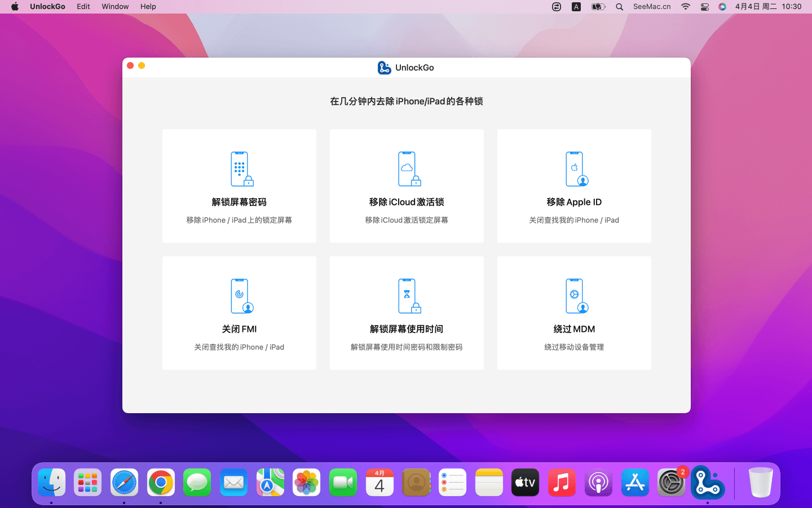Viewport: 812px width, 508px height.
Task: Choose the 移除 Apple ID title text
Action: [574, 202]
